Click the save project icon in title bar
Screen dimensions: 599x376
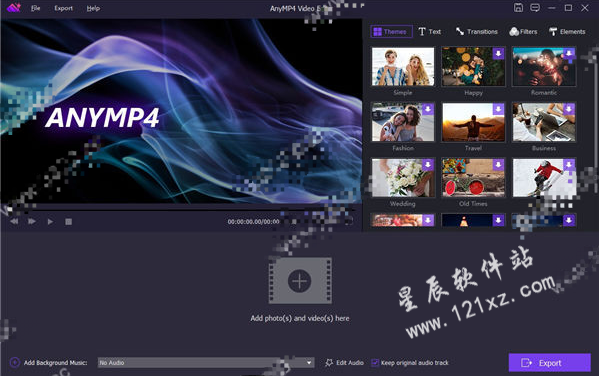[x=518, y=8]
